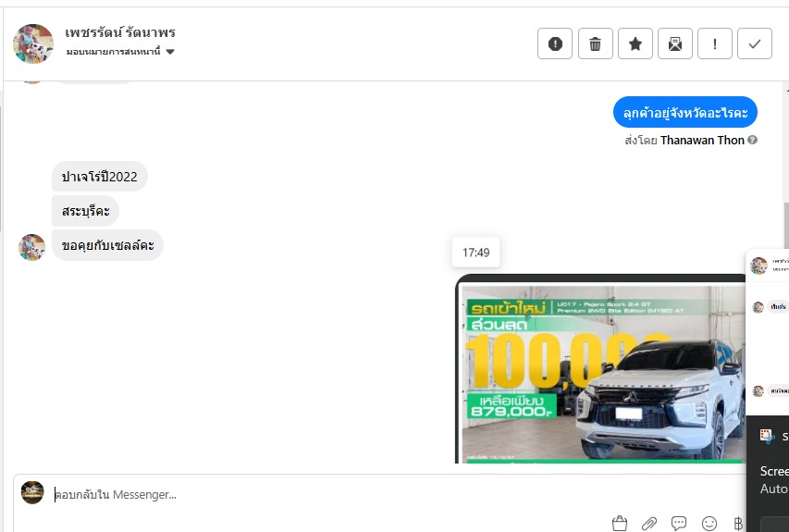Select the sent message ลูกค้าอยู่จังหวัดอะไรคะ
Screen dimensions: 789x532
point(684,112)
